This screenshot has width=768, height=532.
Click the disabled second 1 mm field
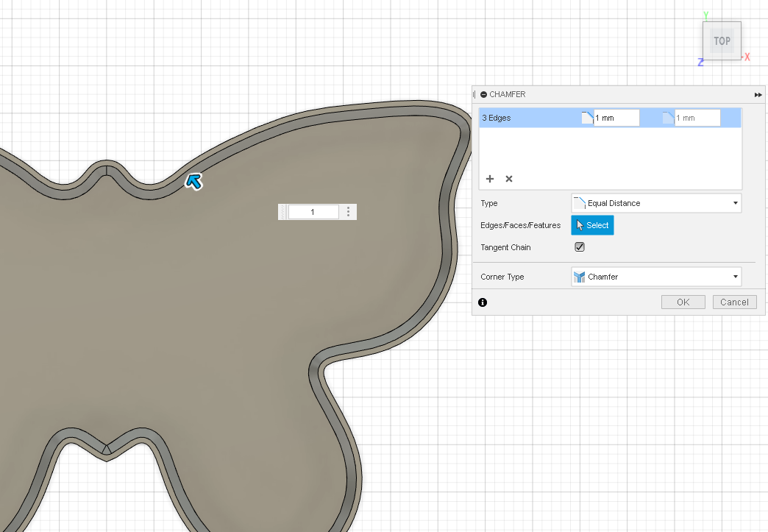point(697,118)
